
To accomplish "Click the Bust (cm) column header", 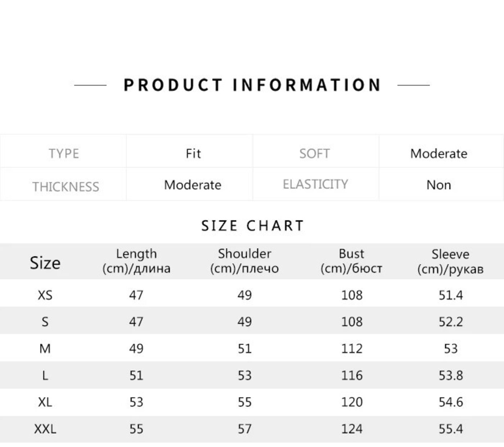I will click(352, 261).
